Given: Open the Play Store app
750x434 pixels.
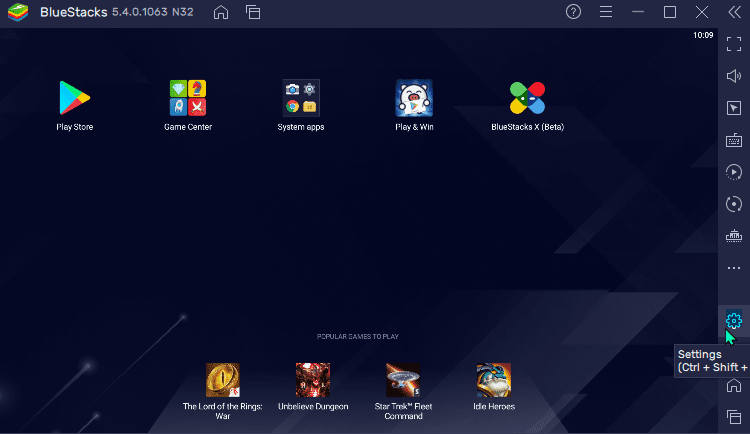Looking at the screenshot, I should click(75, 98).
